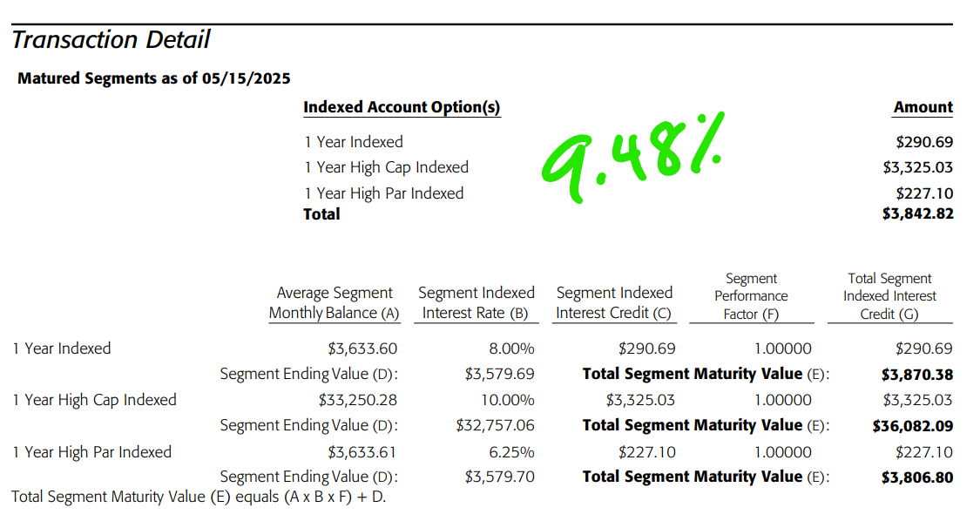Click the Transaction Detail heading
980x521 pixels.
[111, 40]
